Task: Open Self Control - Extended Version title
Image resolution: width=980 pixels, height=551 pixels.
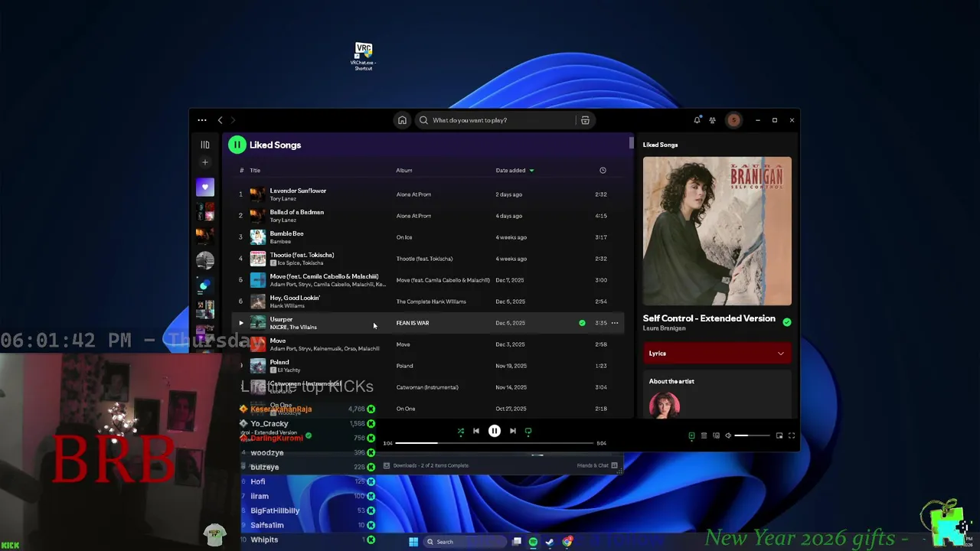Action: click(x=709, y=318)
